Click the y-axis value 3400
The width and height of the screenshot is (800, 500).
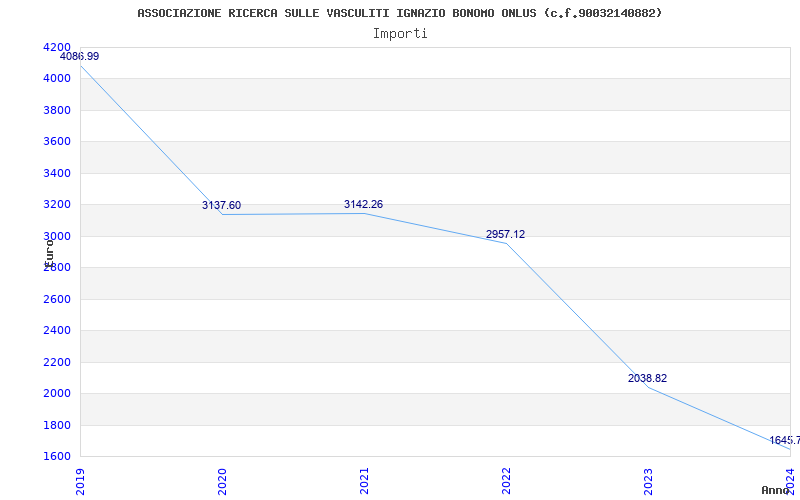coord(57,173)
